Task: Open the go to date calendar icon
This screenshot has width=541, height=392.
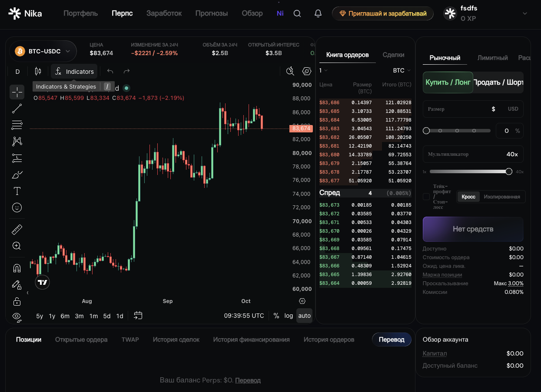Action: [138, 316]
